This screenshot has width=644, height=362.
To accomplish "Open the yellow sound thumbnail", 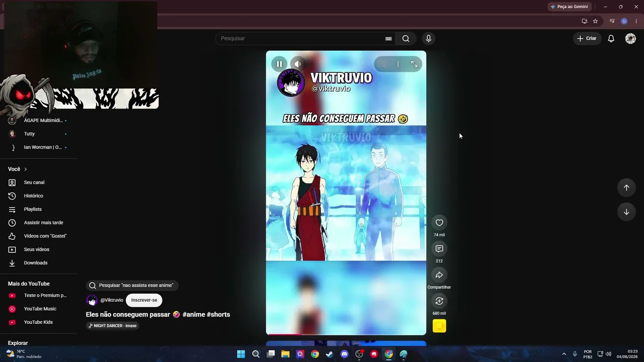I will 439,326.
